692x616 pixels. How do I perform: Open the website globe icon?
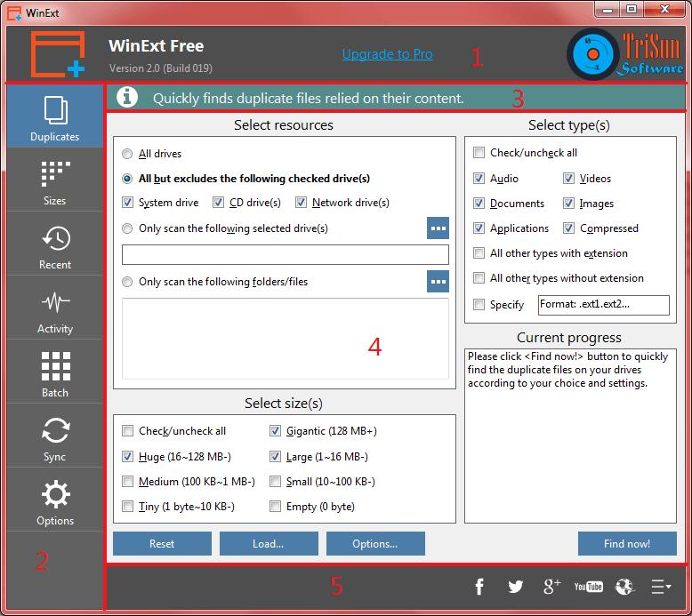tap(624, 587)
